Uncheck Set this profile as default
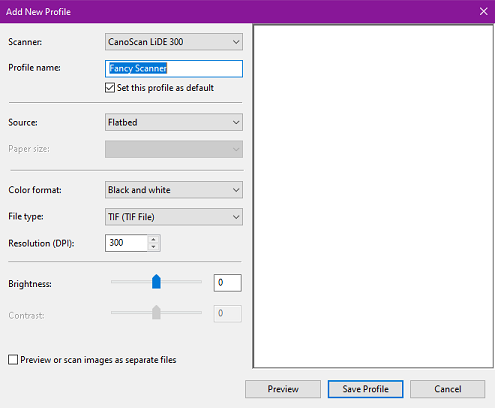This screenshot has width=495, height=408. (x=110, y=88)
